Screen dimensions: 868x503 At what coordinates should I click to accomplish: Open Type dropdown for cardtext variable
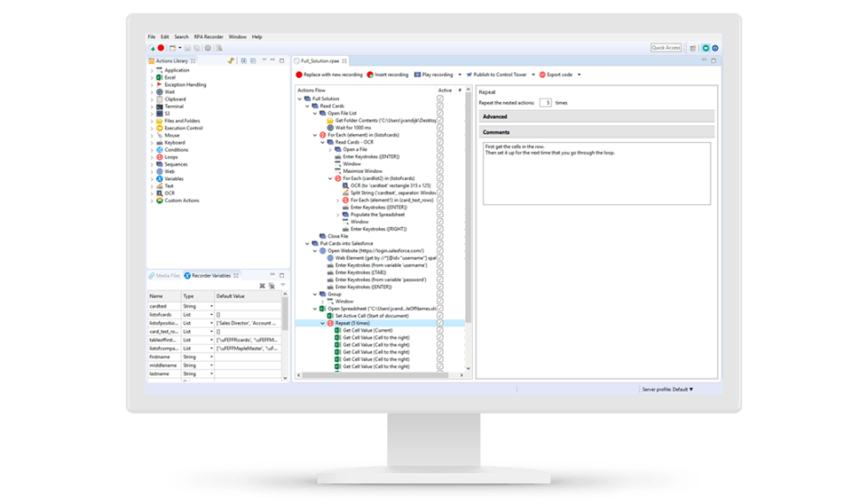[211, 307]
